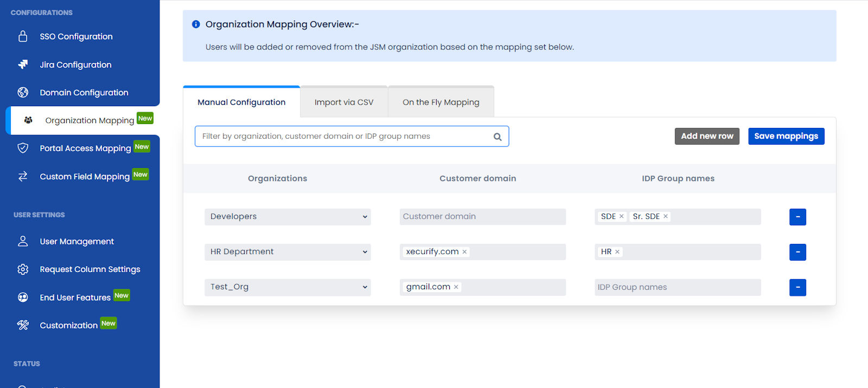Click the User Management person icon
Screen dimensions: 868x388
tap(23, 241)
